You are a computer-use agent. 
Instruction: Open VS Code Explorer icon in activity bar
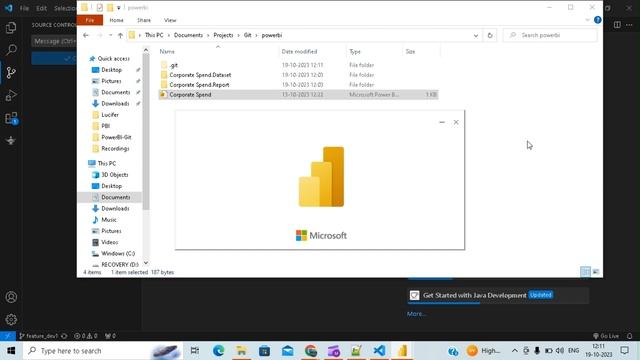pos(11,28)
